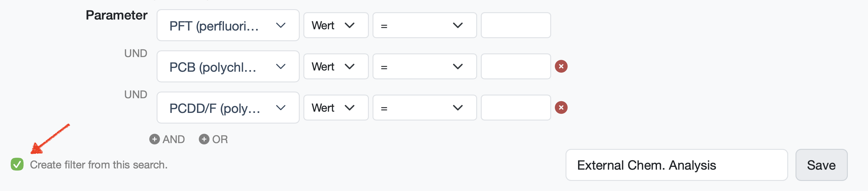Click the value input for PCDD/F row

tap(516, 108)
